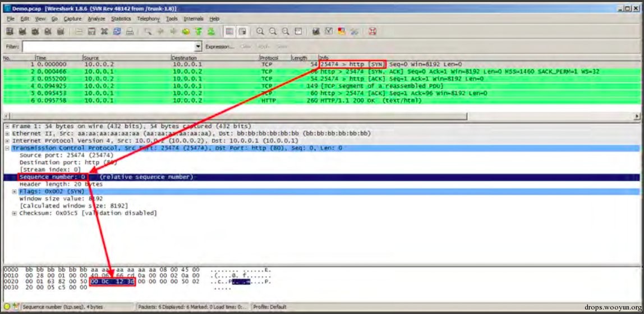Click into the Filter text field
Image resolution: width=644 pixels, height=314 pixels.
109,47
